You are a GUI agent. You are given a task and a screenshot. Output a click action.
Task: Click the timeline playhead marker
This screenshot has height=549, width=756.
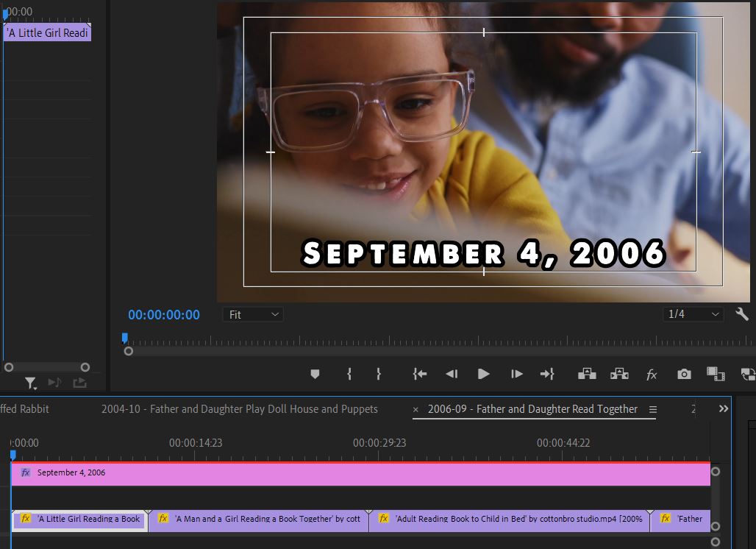[13, 455]
